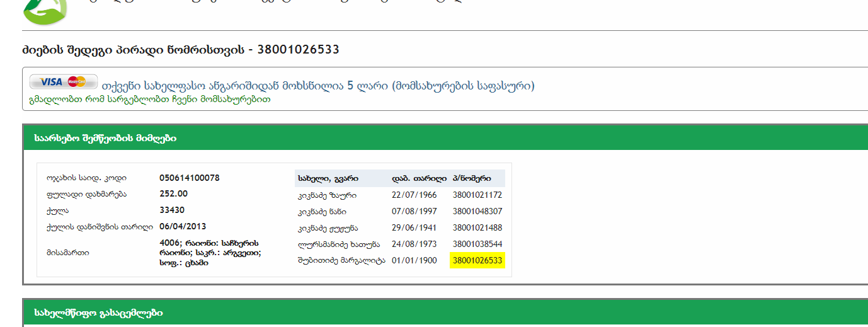Image resolution: width=868 pixels, height=327 pixels.
Task: Click the VISA MasterCard payment icon
Action: click(64, 82)
